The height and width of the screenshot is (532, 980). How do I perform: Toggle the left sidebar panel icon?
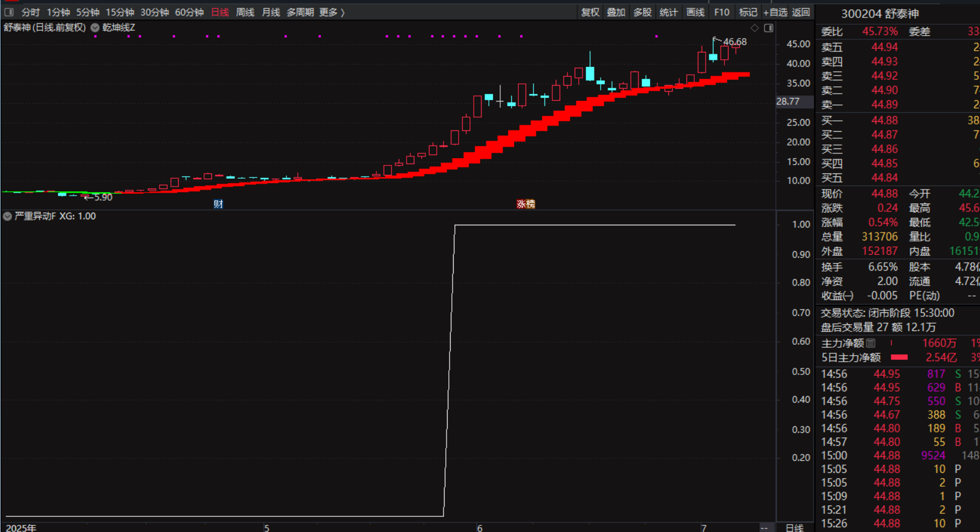8,12
